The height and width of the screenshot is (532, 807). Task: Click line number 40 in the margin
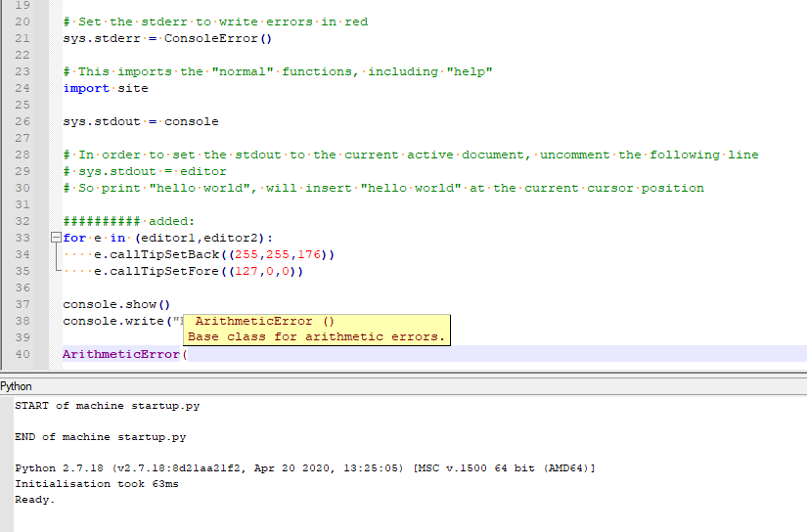click(23, 354)
